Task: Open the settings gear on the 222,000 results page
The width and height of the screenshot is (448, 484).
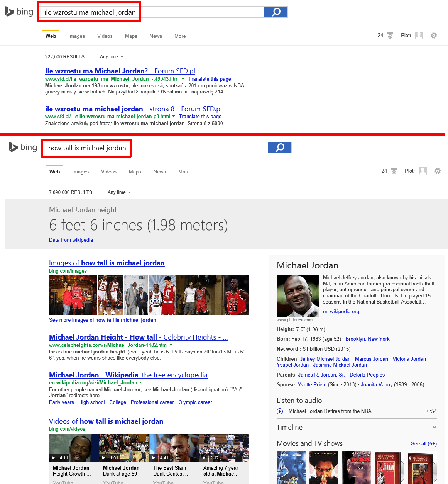Action: point(434,36)
